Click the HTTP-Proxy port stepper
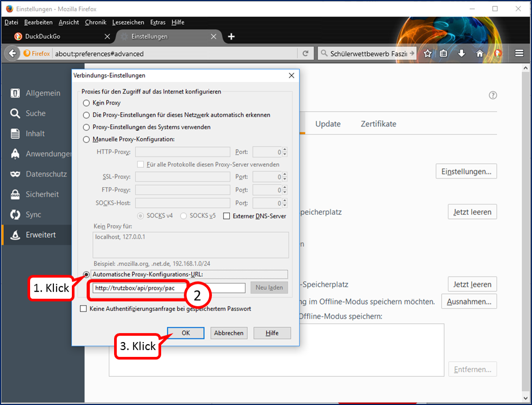Viewport: 532px width, 405px height. (285, 152)
